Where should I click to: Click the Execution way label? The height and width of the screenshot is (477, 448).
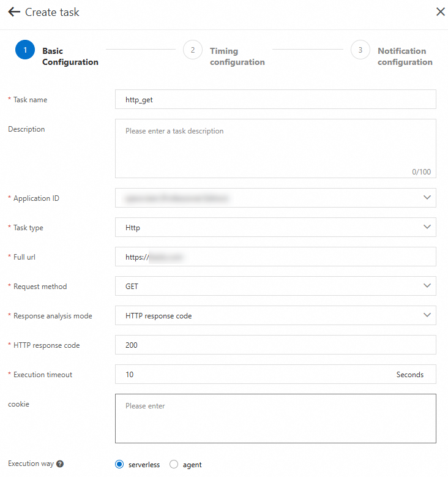tap(31, 464)
